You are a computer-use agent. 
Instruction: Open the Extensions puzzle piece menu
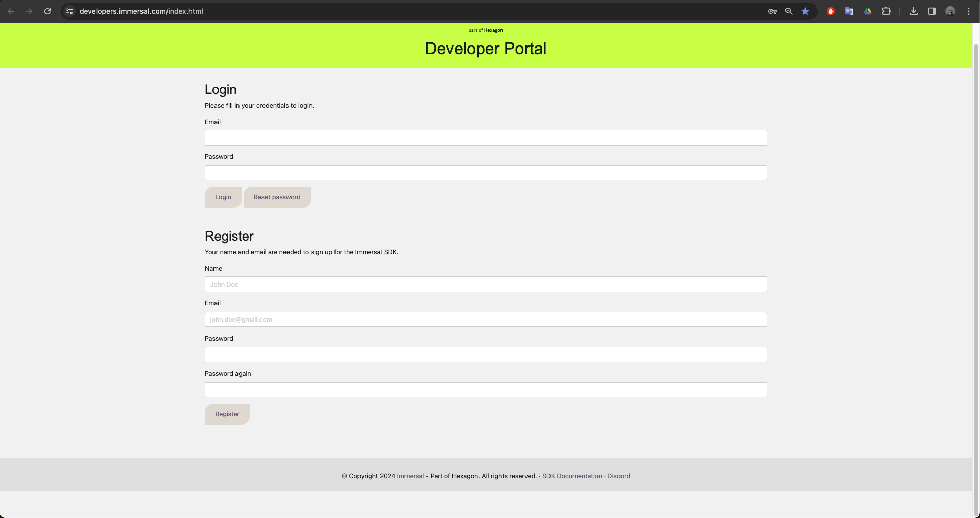pyautogui.click(x=886, y=11)
